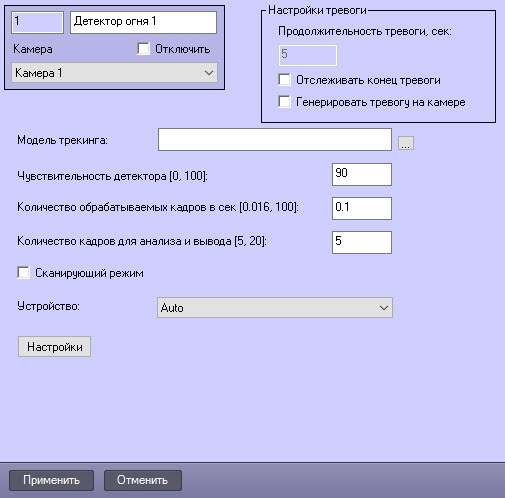505x498 pixels.
Task: Check Отслеживать конец тревоги option
Action: click(x=284, y=80)
